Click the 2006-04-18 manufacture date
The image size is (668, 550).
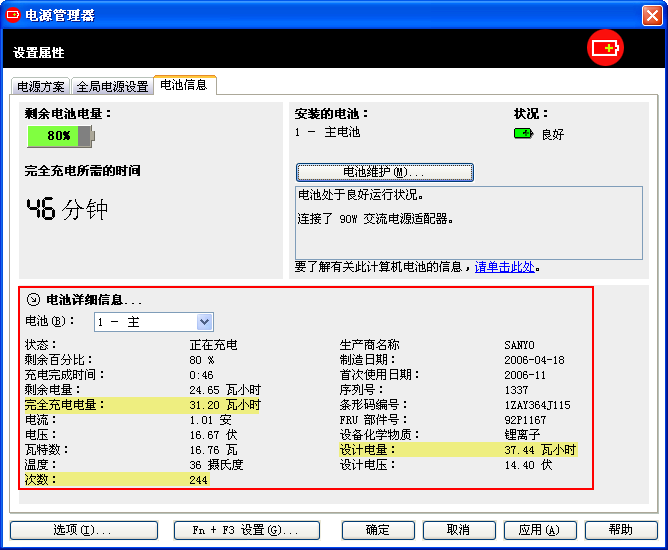tap(534, 360)
